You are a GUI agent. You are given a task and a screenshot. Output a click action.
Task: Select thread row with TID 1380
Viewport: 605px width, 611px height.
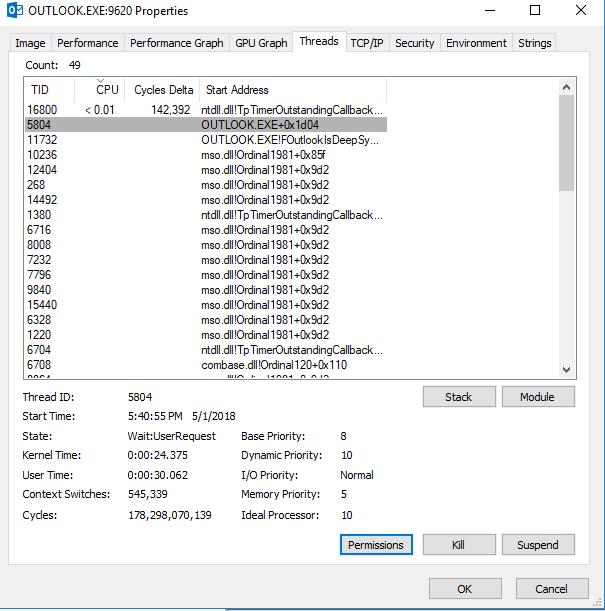206,215
